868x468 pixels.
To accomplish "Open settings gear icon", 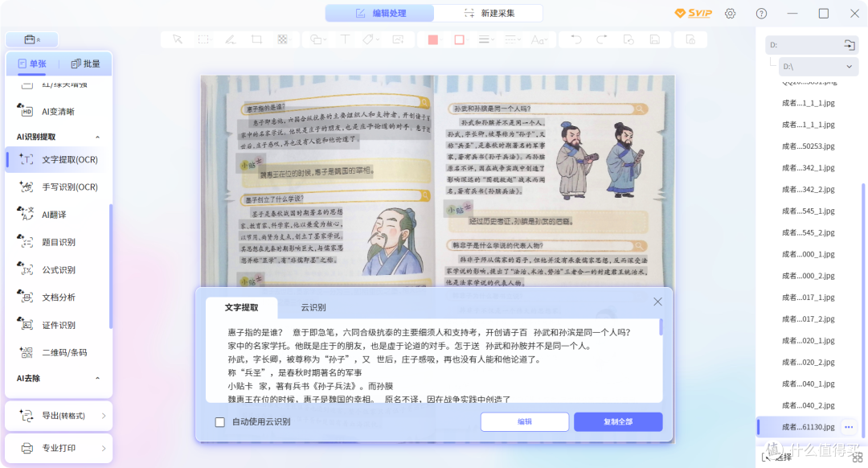I will pos(730,14).
